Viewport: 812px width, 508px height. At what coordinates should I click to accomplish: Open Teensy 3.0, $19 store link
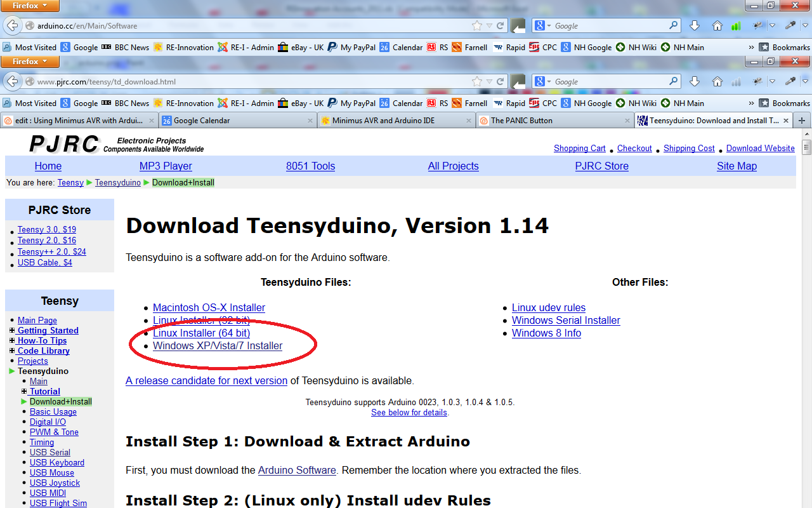click(x=47, y=230)
